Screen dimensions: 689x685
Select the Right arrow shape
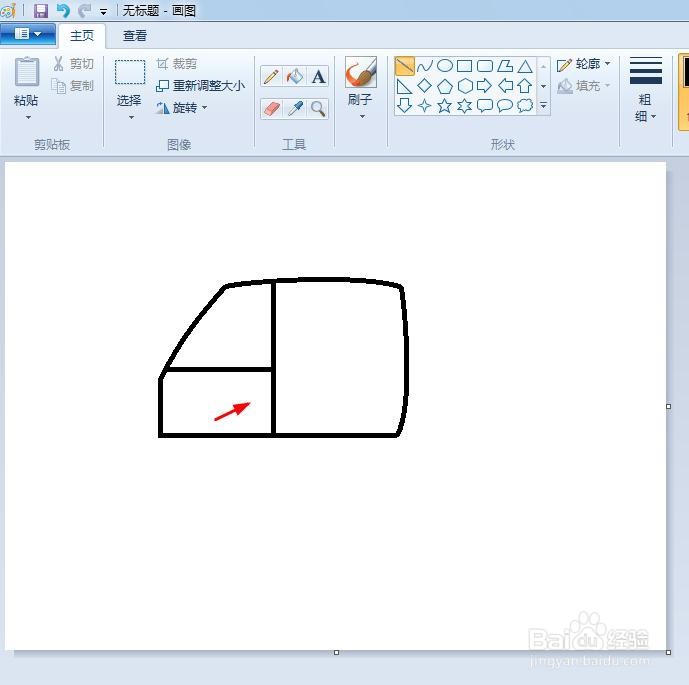tap(485, 86)
